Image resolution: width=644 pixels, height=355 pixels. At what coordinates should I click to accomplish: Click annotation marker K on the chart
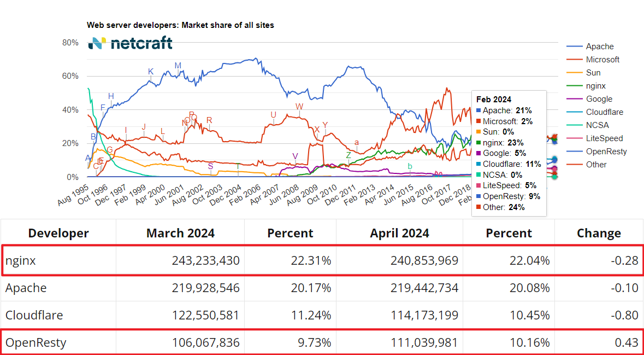click(x=151, y=72)
